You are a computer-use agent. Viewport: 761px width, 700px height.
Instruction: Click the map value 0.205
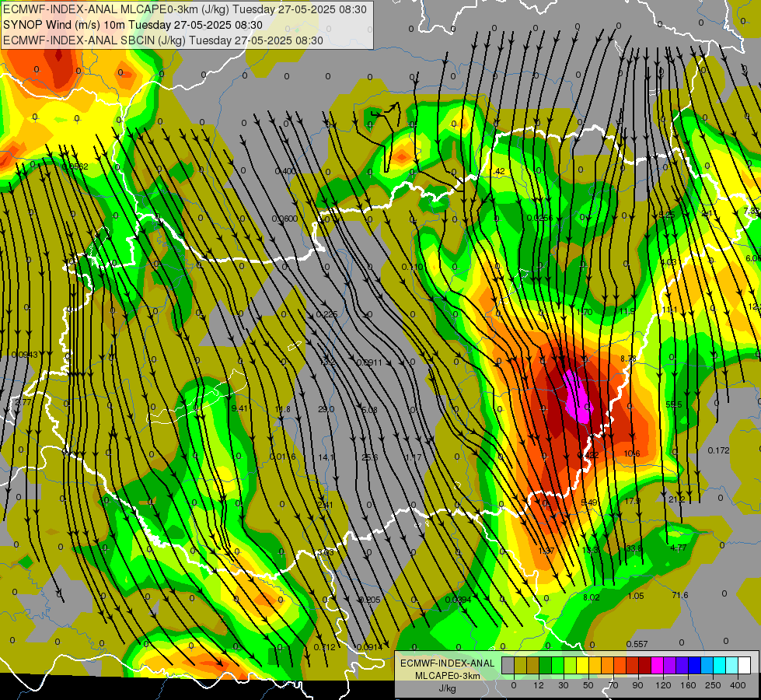(370, 600)
